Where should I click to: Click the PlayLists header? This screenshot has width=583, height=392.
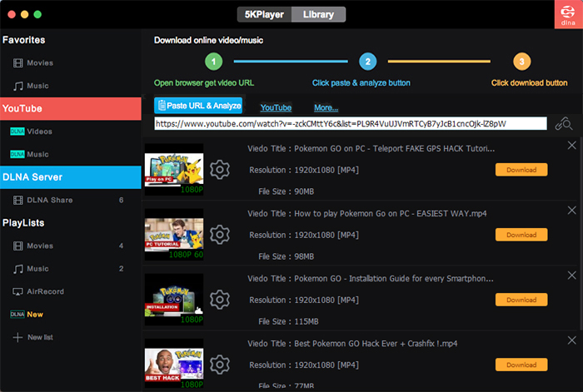click(x=23, y=223)
